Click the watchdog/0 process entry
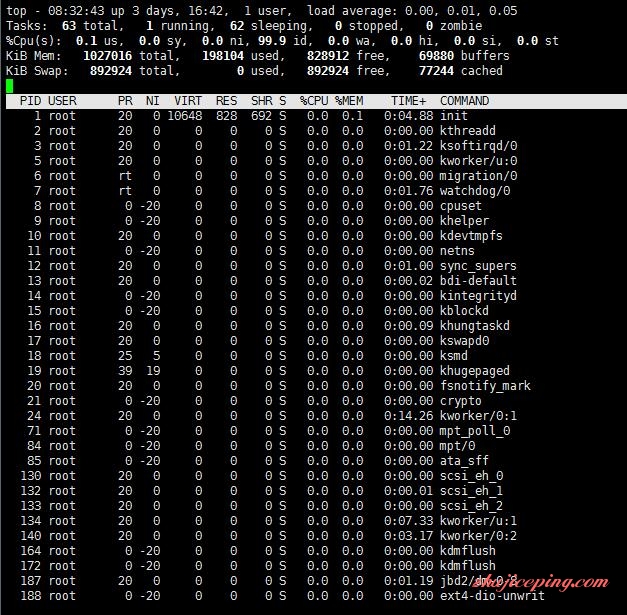This screenshot has width=627, height=615. coord(475,191)
